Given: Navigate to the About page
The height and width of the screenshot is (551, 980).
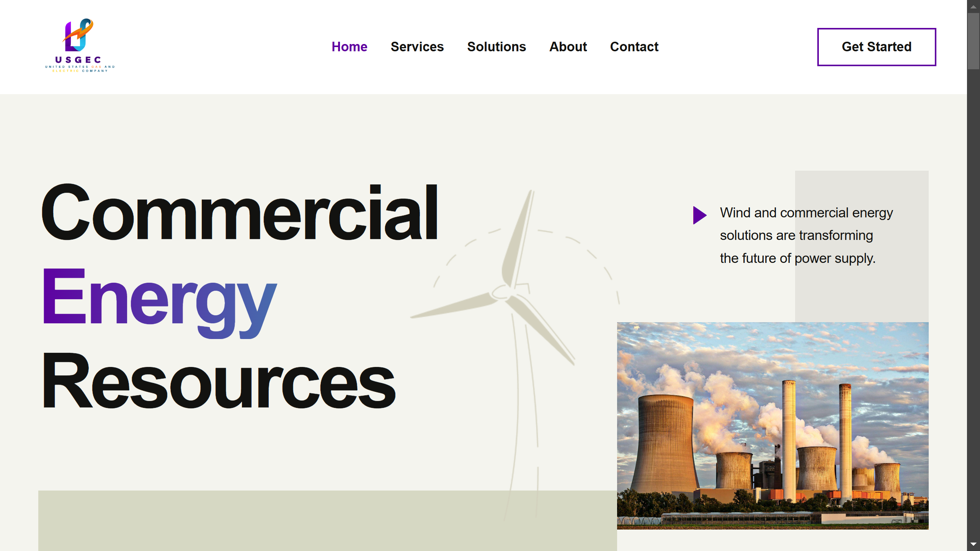Looking at the screenshot, I should 568,47.
